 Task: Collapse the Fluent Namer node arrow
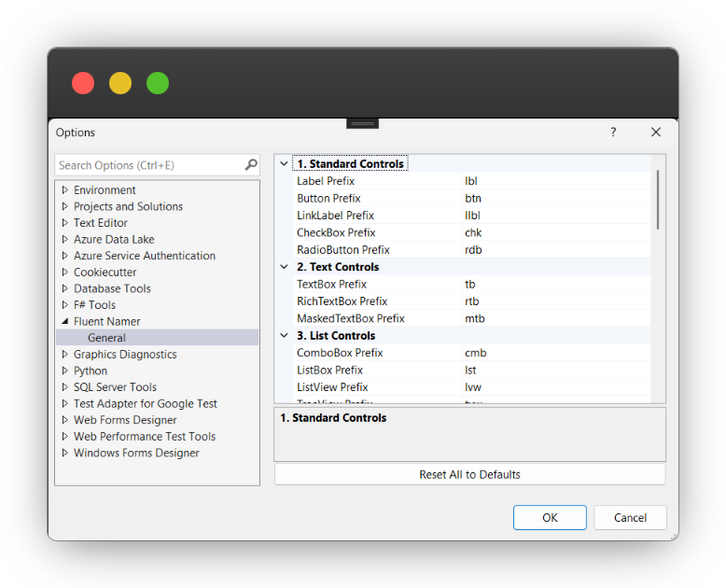pyautogui.click(x=64, y=321)
